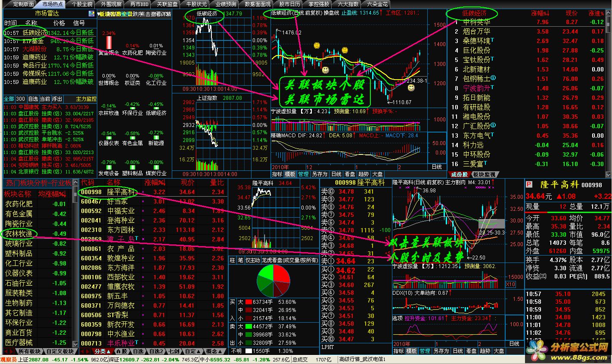Viewport: 612px width, 364px height.
Task: Click 另存为 under the 低碳经济 chart
Action: (320, 174)
